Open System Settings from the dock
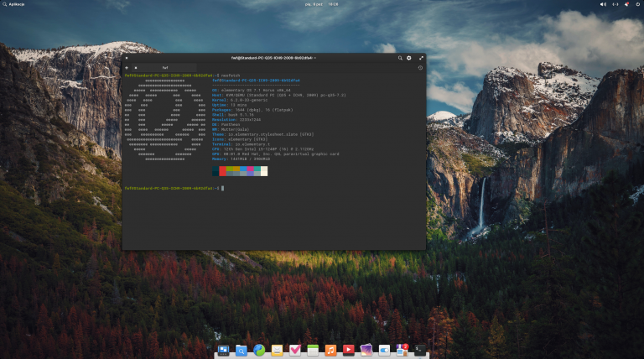This screenshot has height=359, width=644. (384, 350)
